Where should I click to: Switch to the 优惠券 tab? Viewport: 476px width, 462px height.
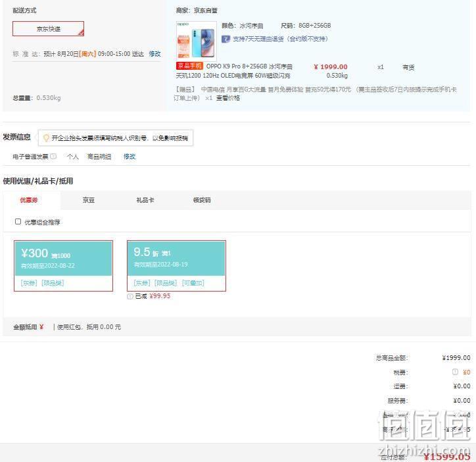tap(29, 200)
